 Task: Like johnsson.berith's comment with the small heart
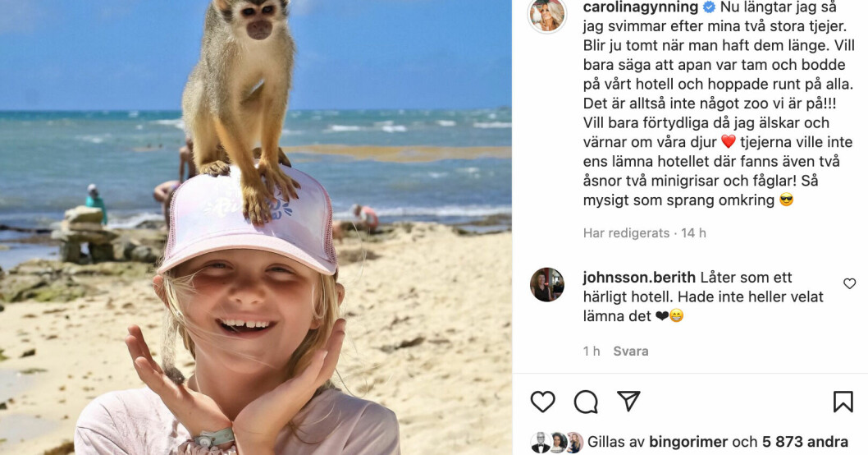pyautogui.click(x=849, y=283)
